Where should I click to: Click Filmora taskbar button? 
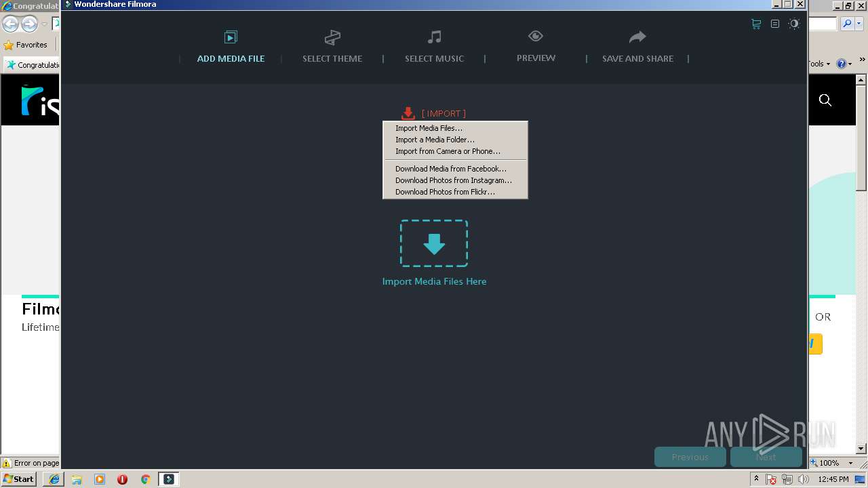[169, 479]
